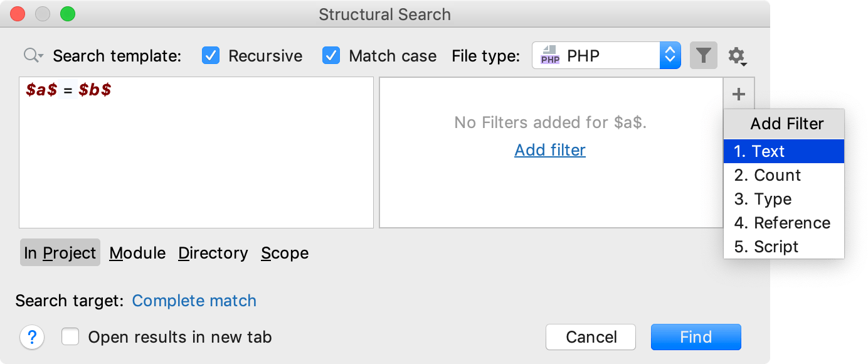Open the search history magnifier icon
868x364 pixels.
click(x=33, y=56)
